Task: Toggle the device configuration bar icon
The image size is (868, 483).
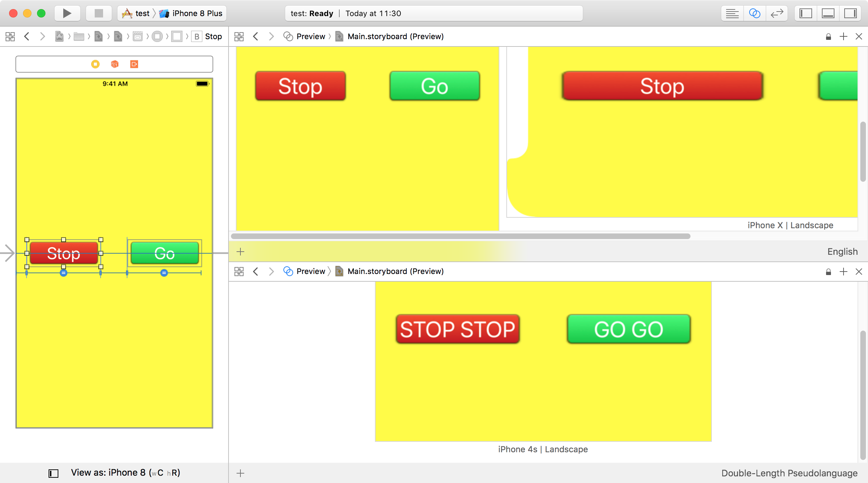Action: 53,473
